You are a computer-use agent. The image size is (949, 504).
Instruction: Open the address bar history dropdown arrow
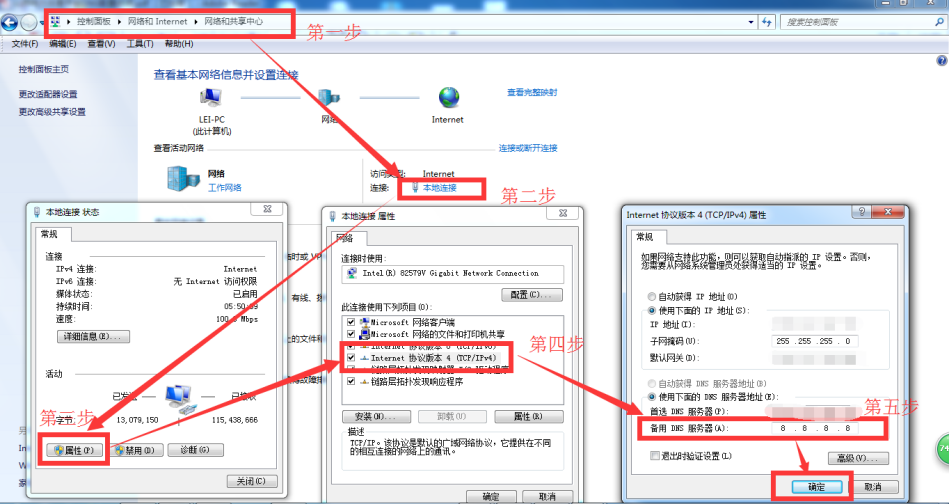point(751,21)
